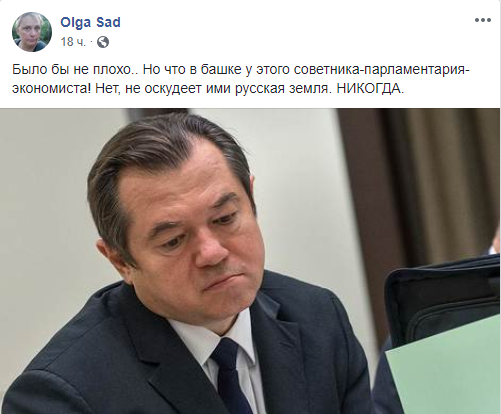Click the Olga Sad author name
Image resolution: width=501 pixels, height=414 pixels.
click(x=90, y=22)
